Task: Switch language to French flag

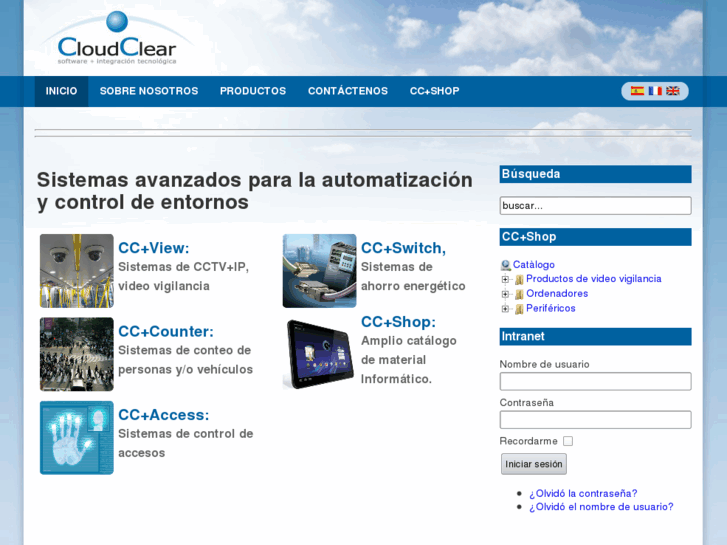Action: click(x=655, y=91)
